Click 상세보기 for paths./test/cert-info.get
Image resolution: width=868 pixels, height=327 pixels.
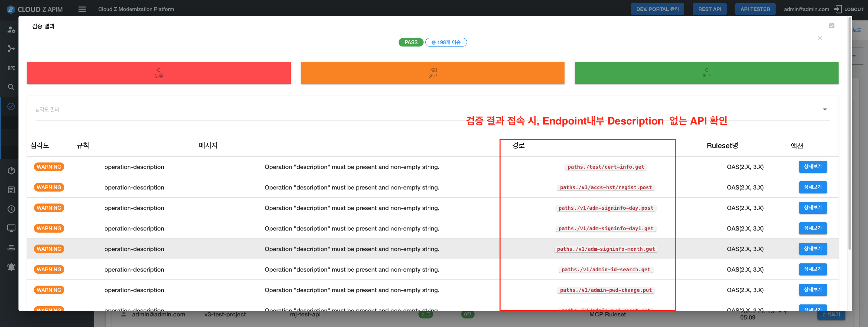point(813,167)
